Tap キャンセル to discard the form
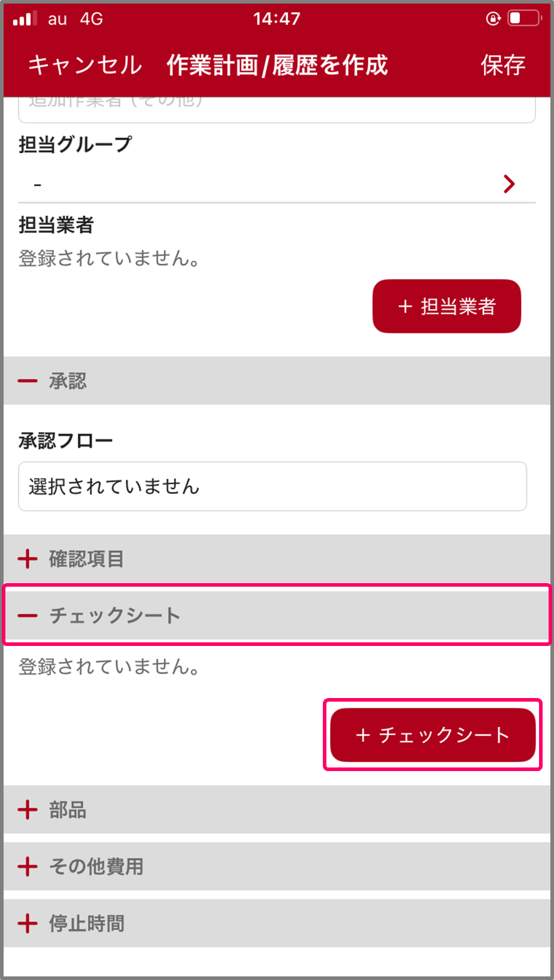This screenshot has width=554, height=980. click(x=85, y=65)
